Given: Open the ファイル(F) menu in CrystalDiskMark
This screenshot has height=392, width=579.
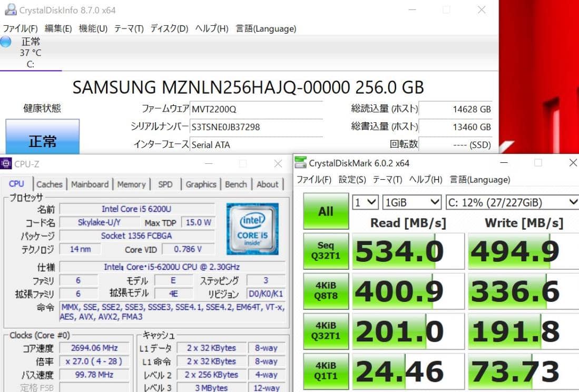Looking at the screenshot, I should pos(314,179).
